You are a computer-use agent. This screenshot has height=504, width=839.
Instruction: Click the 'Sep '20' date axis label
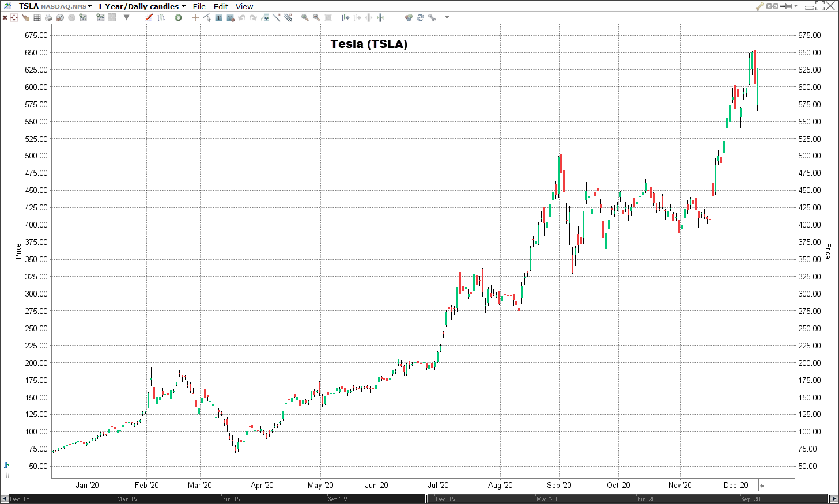[559, 485]
